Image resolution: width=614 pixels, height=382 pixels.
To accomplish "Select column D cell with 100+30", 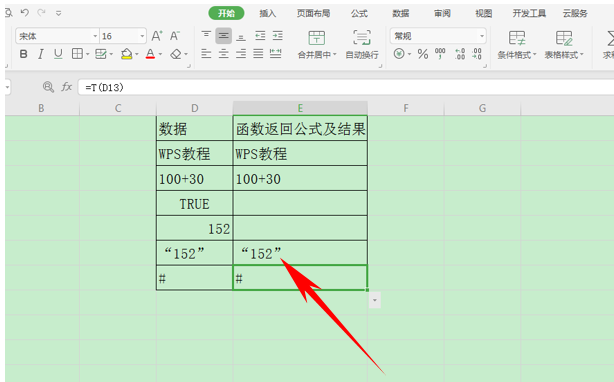I will [x=195, y=178].
